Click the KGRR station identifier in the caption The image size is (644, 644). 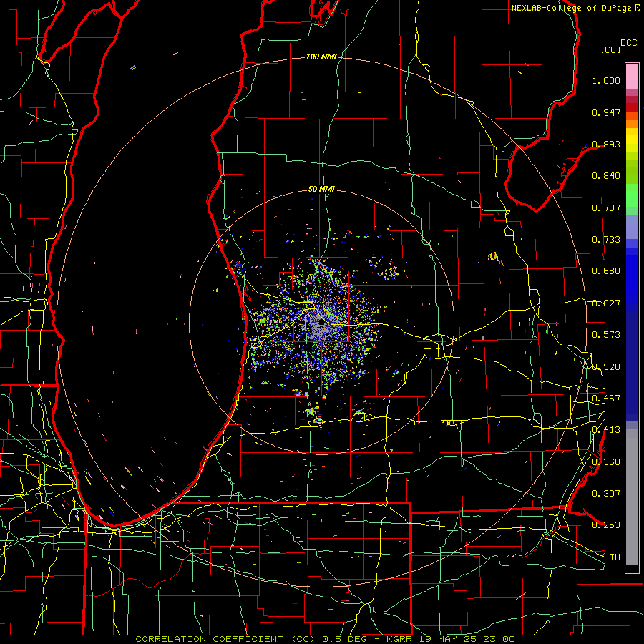point(399,639)
